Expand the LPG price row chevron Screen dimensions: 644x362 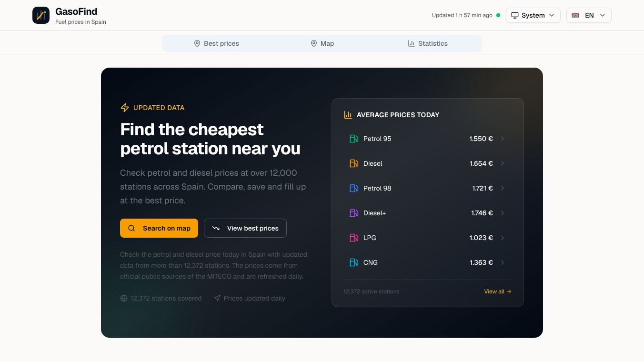click(x=503, y=238)
